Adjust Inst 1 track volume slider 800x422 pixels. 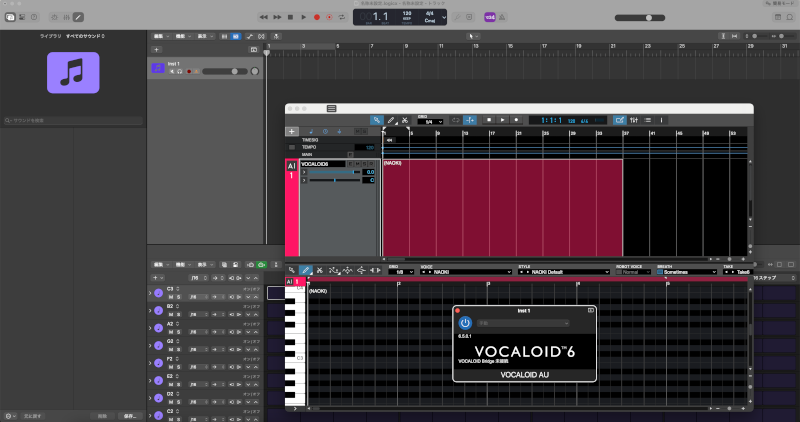[225, 71]
